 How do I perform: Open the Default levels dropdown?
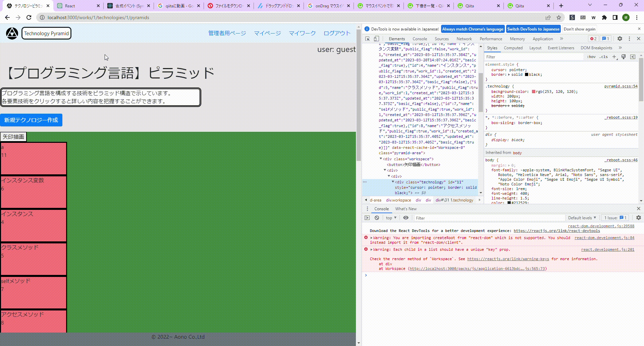tap(582, 218)
